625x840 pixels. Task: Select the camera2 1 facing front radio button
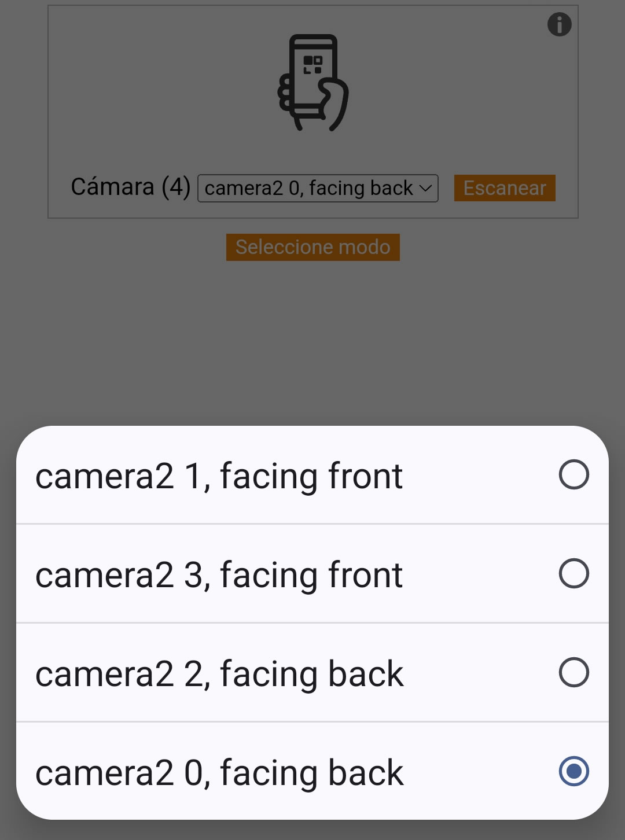pyautogui.click(x=573, y=475)
